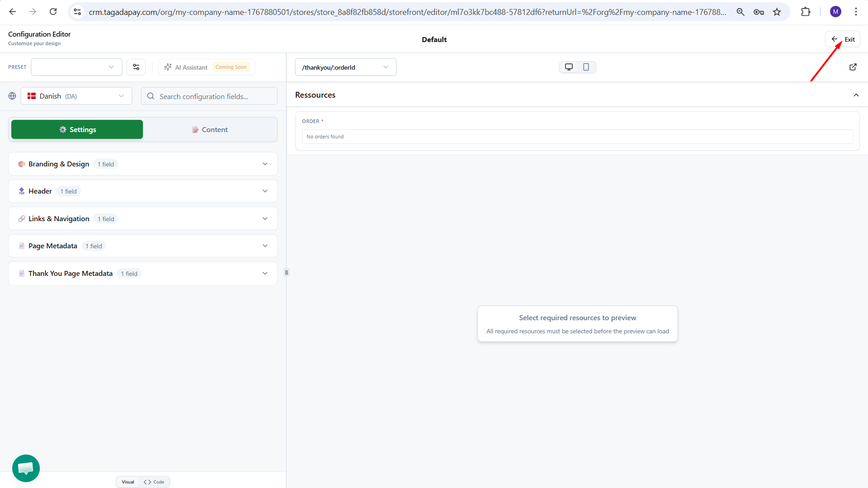The image size is (868, 488).
Task: Switch editor to Visual mode
Action: point(128,482)
